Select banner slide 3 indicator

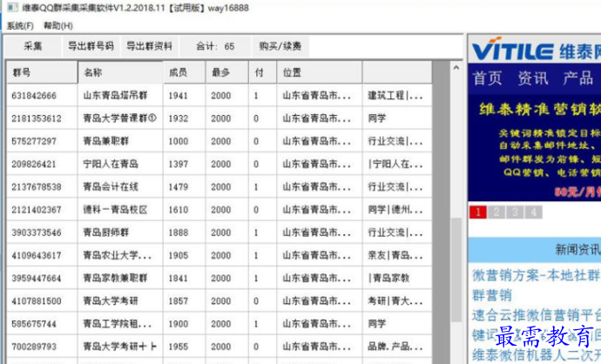coord(515,212)
